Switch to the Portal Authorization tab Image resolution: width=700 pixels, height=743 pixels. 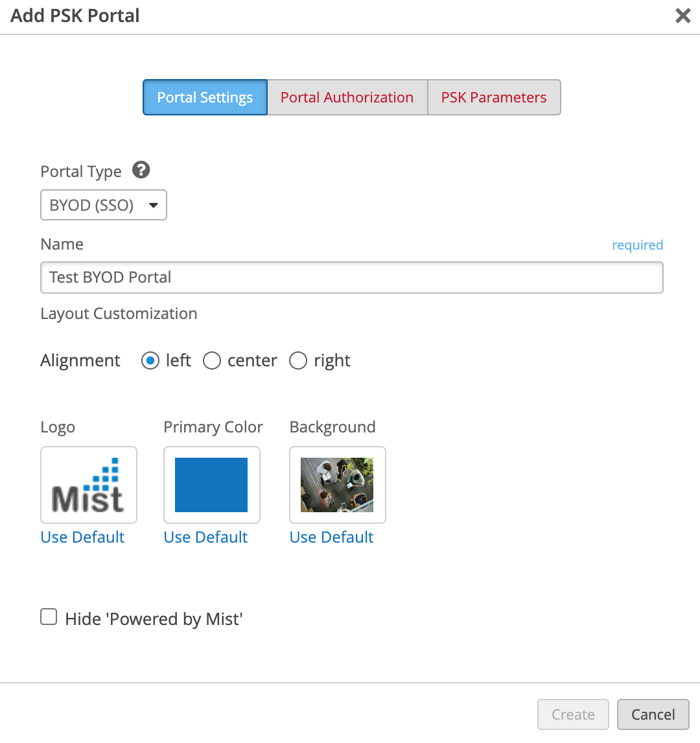click(x=347, y=97)
